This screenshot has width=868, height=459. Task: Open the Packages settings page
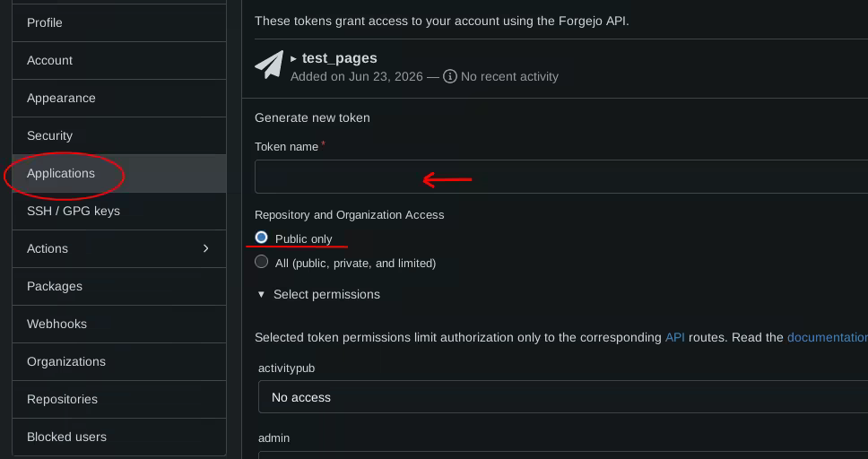tap(119, 286)
